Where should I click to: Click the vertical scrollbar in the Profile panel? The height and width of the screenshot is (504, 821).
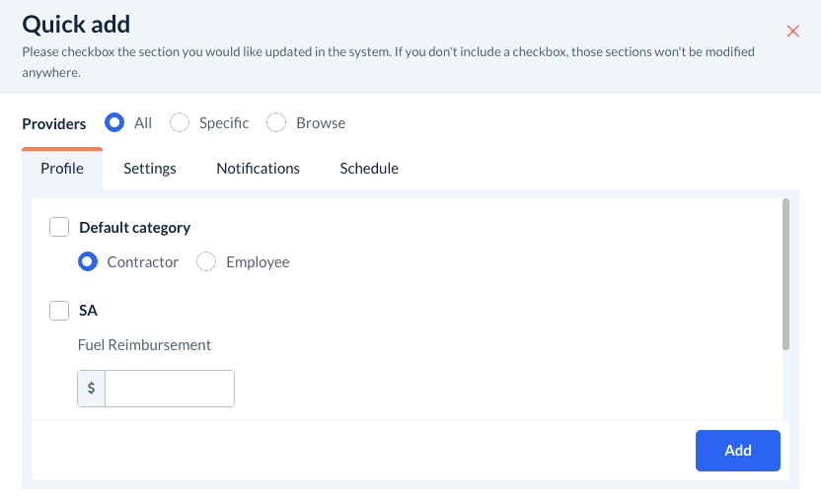pyautogui.click(x=785, y=274)
